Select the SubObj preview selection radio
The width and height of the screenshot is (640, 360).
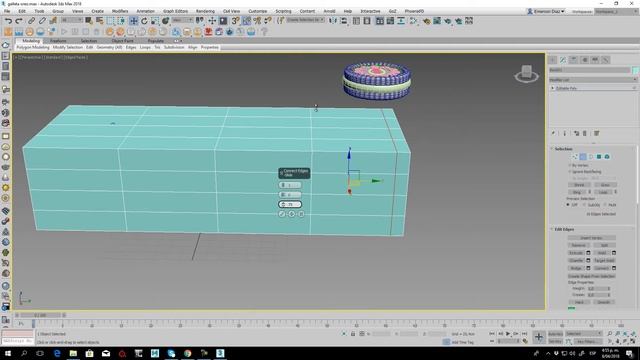point(584,205)
